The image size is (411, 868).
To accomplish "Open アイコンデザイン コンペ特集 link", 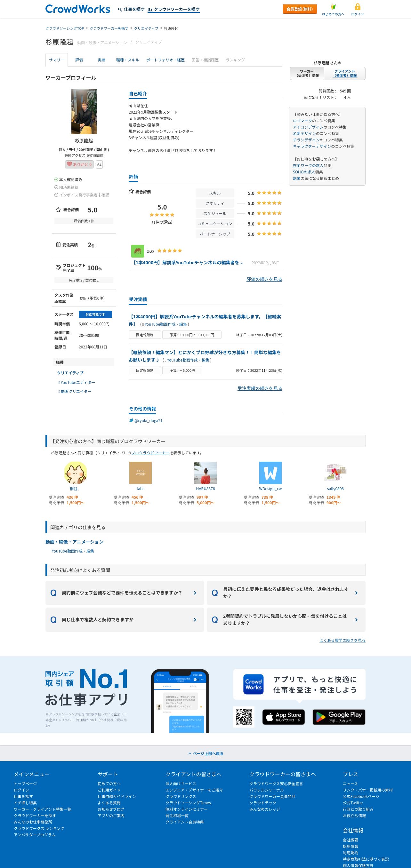I will (x=308, y=127).
